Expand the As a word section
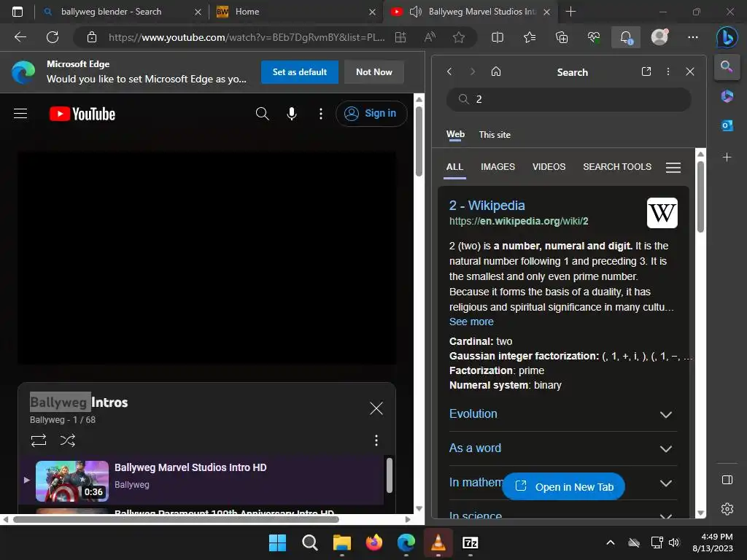This screenshot has width=747, height=560. click(x=563, y=448)
